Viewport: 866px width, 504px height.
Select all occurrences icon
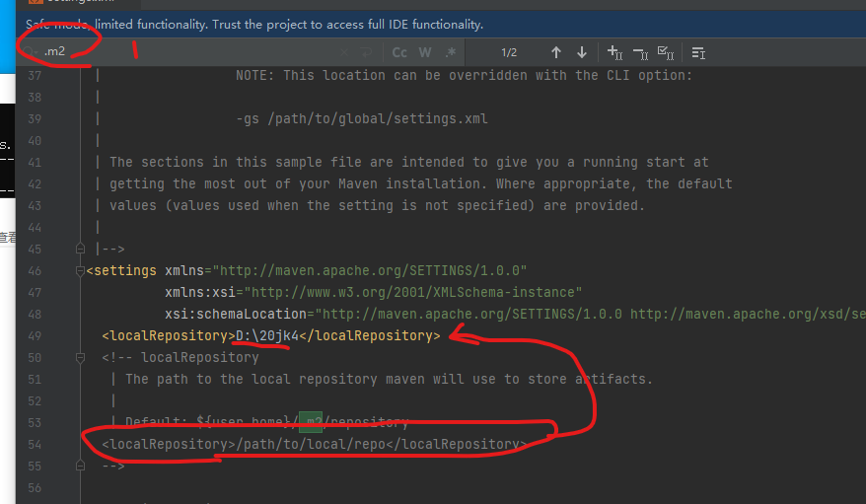click(666, 52)
